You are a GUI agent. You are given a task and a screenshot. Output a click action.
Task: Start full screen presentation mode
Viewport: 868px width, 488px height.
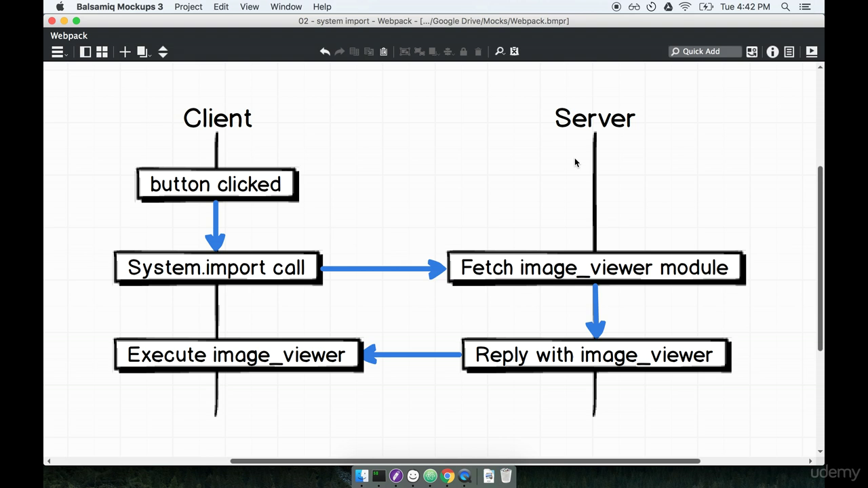tap(811, 52)
